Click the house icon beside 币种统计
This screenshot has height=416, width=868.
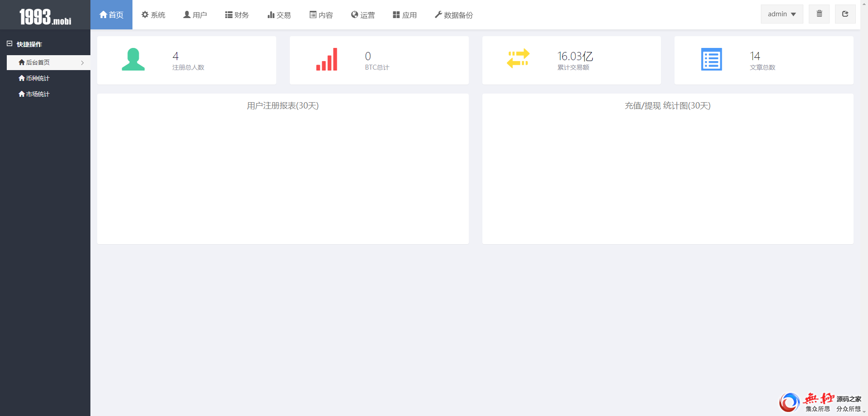coord(22,78)
